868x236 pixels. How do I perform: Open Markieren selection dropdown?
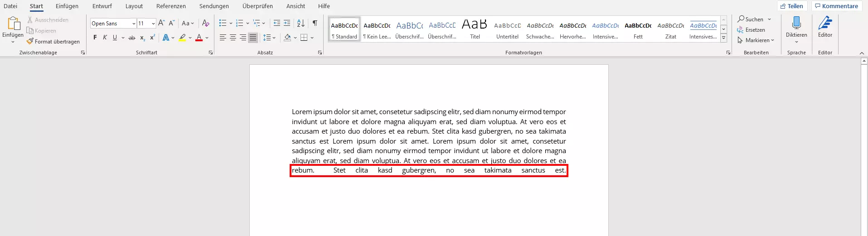click(756, 40)
